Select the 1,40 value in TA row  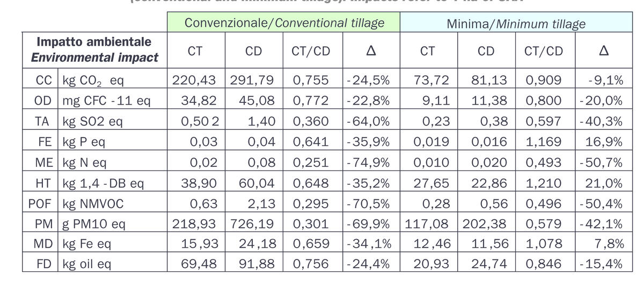[261, 122]
